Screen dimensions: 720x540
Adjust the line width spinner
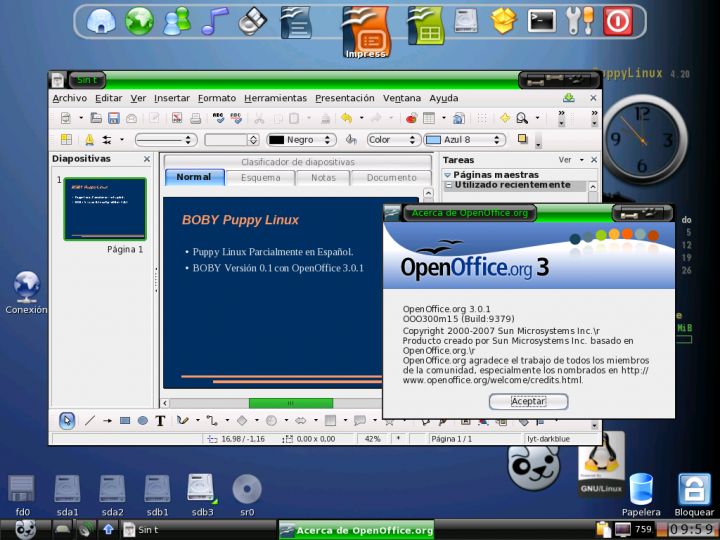pos(253,140)
